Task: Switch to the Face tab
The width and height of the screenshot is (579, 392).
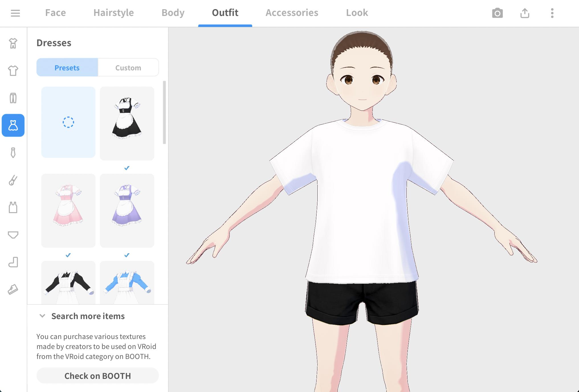Action: [56, 13]
